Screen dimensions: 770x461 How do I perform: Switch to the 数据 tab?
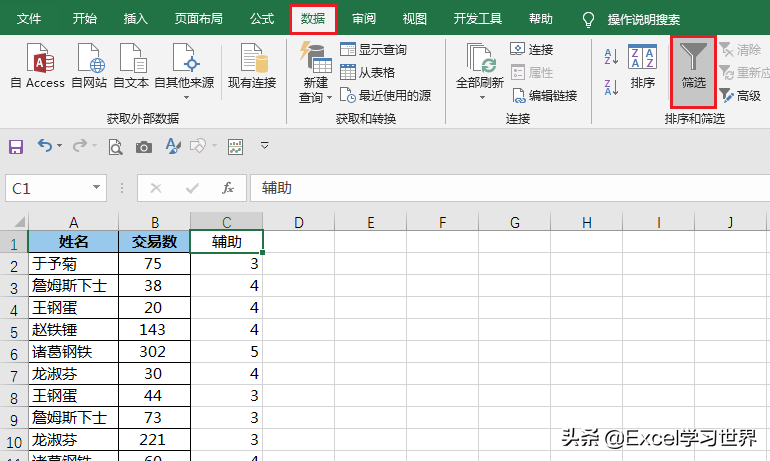pyautogui.click(x=313, y=19)
